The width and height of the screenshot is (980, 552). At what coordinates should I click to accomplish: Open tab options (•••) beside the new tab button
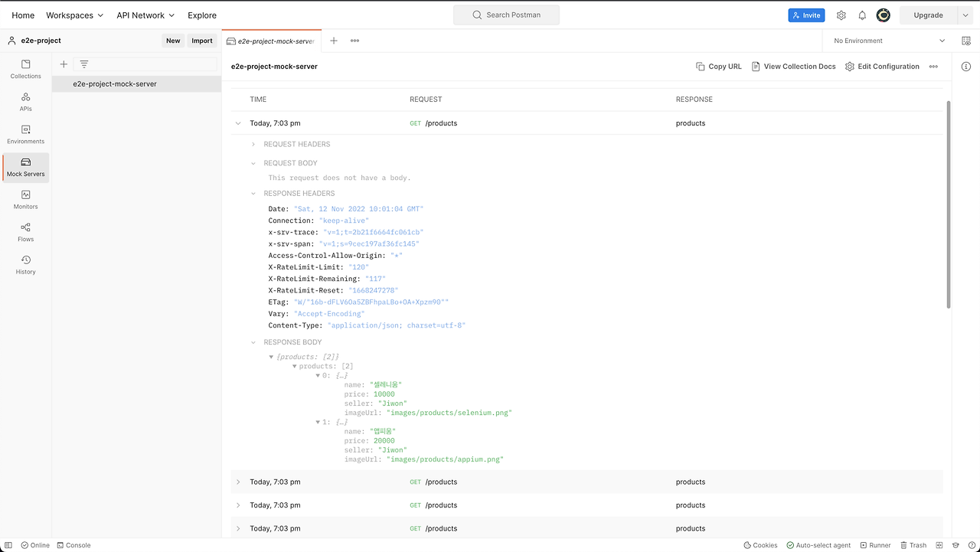pos(354,41)
